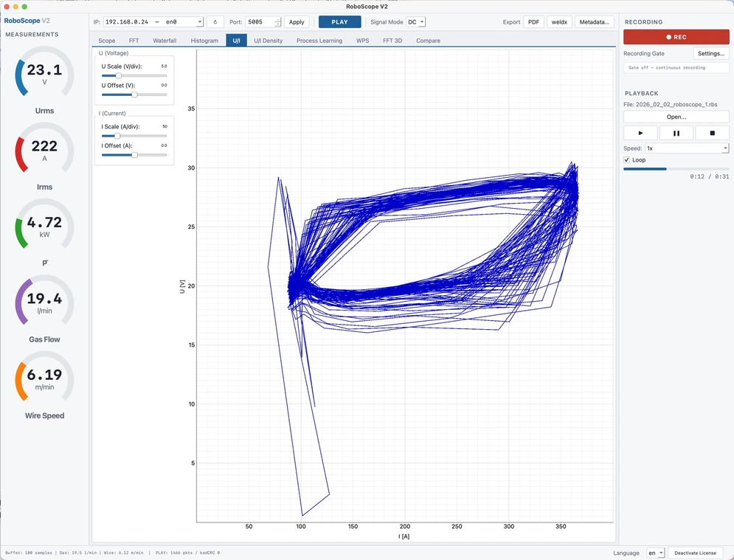The height and width of the screenshot is (560, 734).
Task: Pause playback with the pause icon
Action: pos(676,133)
